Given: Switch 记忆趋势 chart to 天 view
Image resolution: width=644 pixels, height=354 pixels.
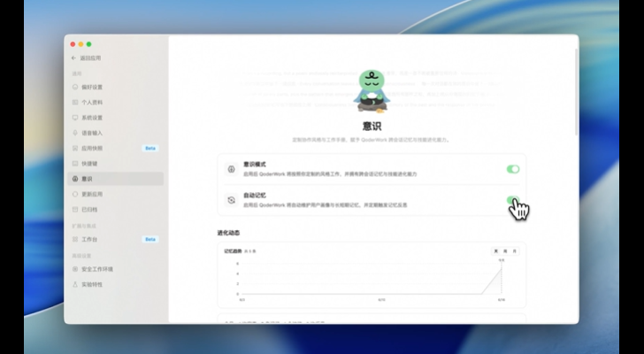Looking at the screenshot, I should pos(495,251).
